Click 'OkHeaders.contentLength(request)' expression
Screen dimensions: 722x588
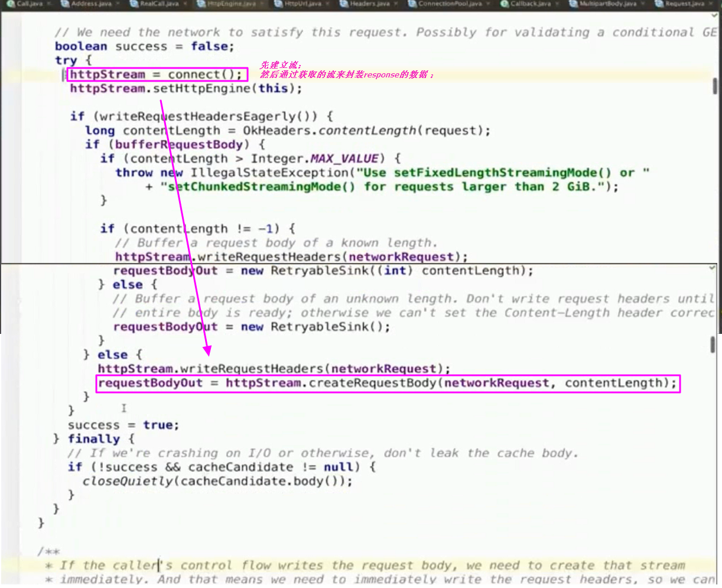363,131
